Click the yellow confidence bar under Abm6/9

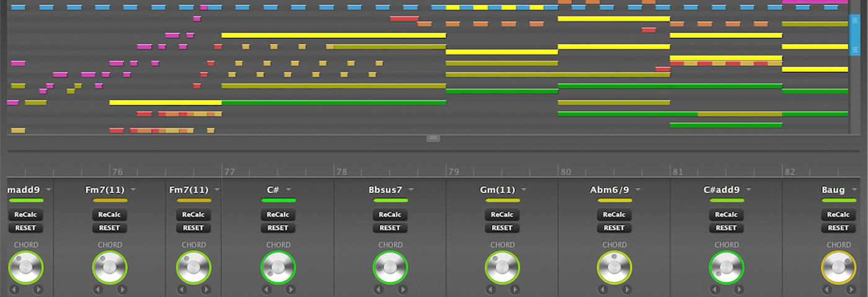(x=615, y=200)
